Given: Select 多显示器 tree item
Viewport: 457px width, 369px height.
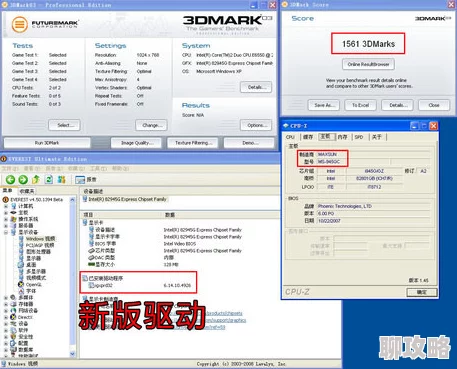Looking at the screenshot, I should point(36,271).
